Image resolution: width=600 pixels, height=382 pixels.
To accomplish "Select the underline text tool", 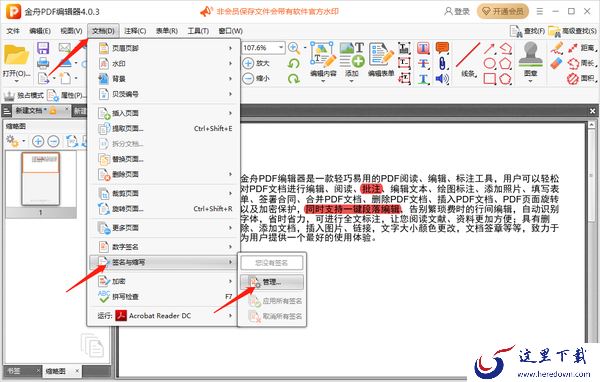I will 423,79.
